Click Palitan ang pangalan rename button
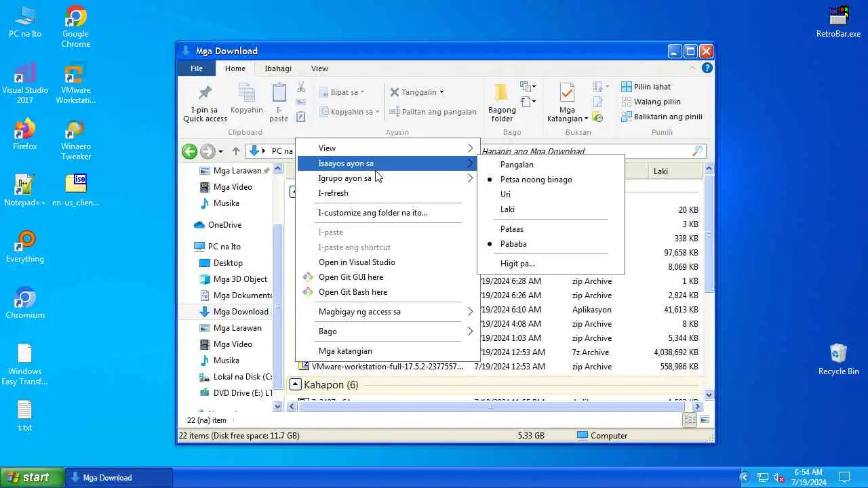 click(433, 112)
